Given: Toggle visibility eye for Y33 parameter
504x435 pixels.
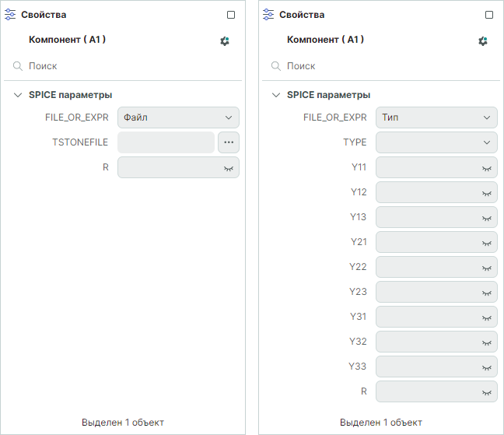Looking at the screenshot, I should [487, 367].
